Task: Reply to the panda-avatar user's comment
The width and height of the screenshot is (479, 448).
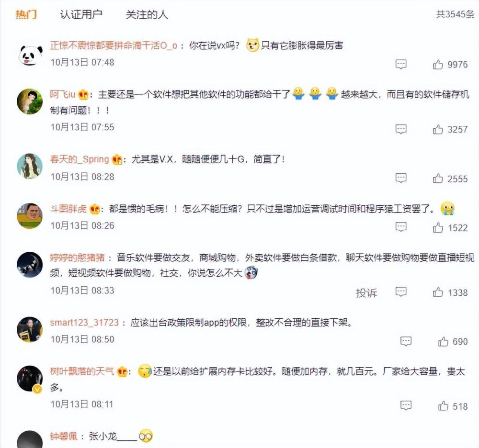Action: click(x=401, y=65)
